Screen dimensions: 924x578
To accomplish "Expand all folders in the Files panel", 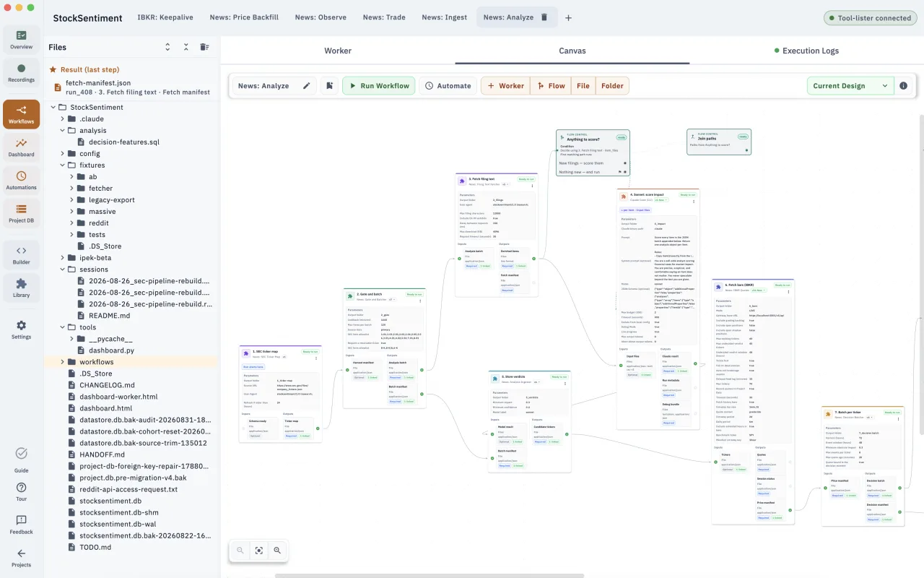I will pyautogui.click(x=167, y=47).
